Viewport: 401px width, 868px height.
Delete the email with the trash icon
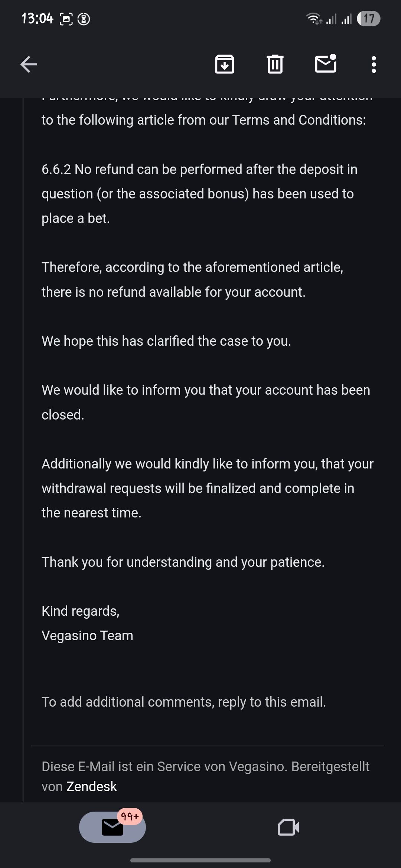(275, 65)
